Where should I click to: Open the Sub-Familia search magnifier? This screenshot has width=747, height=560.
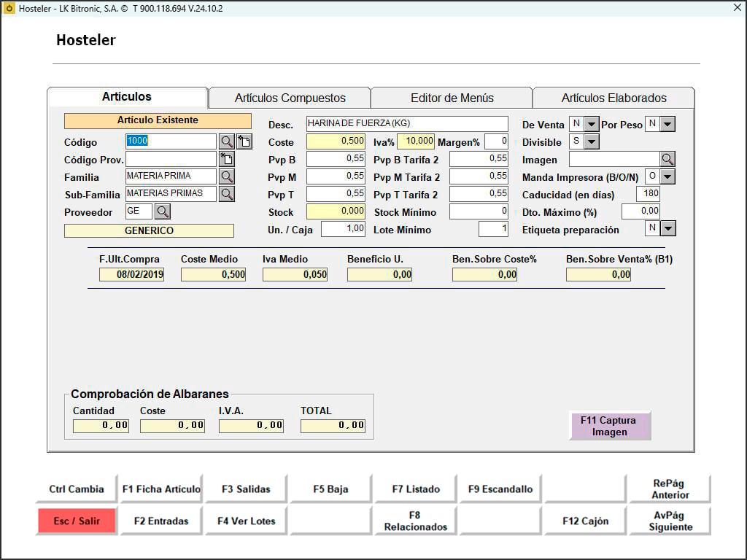tap(227, 194)
